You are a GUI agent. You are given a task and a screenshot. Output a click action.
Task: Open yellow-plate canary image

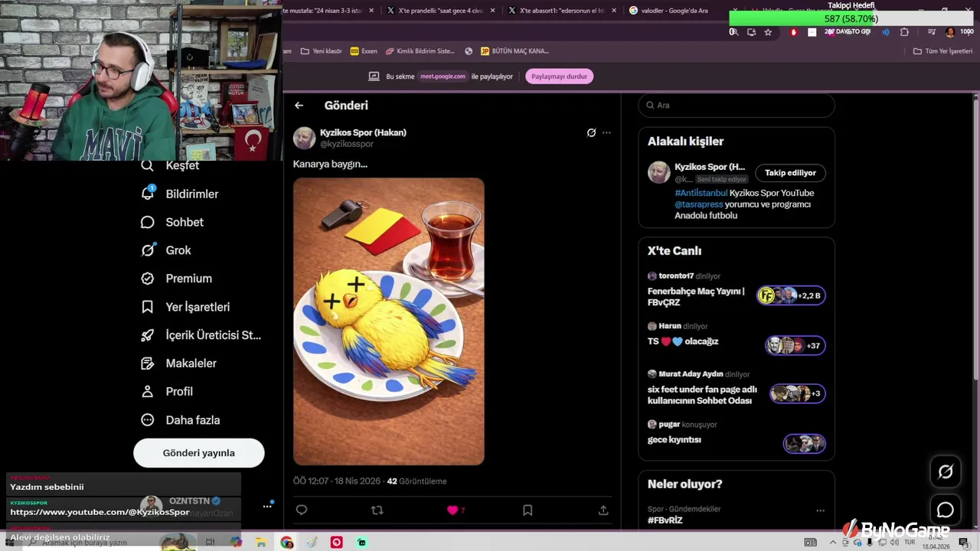coord(388,321)
